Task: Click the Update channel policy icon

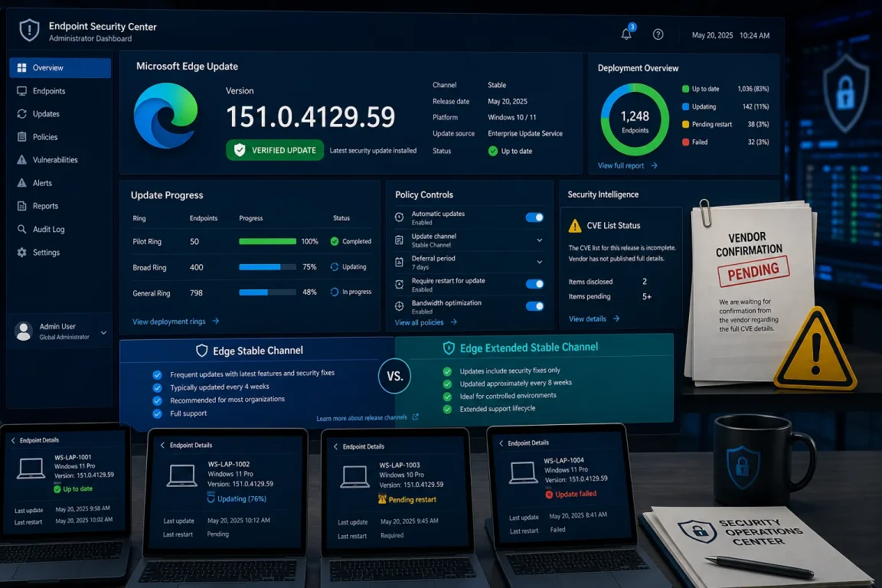Action: pyautogui.click(x=400, y=240)
